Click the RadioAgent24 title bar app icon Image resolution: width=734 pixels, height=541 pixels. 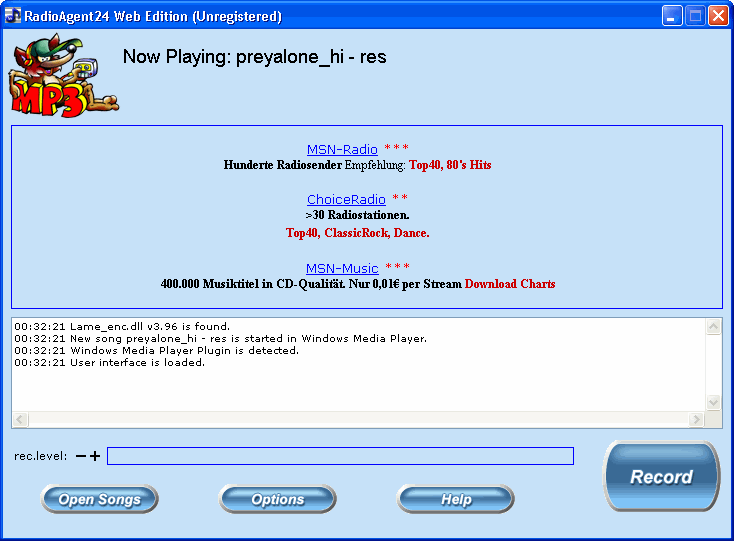click(13, 16)
